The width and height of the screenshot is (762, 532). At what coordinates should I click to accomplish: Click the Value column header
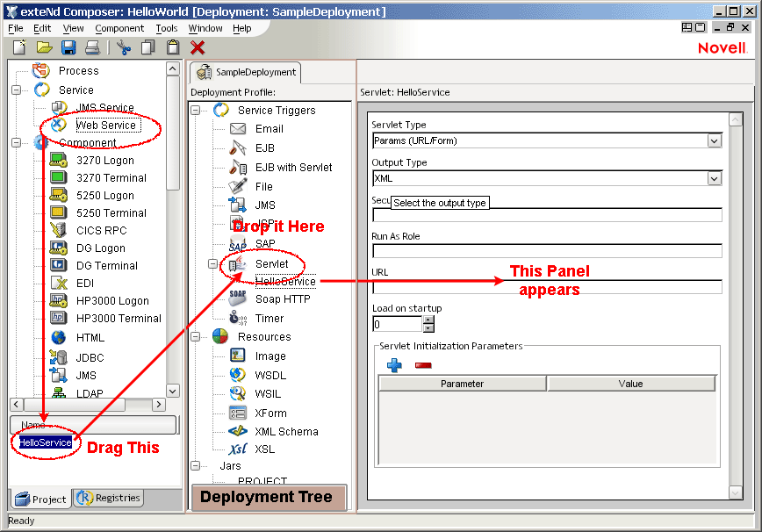(631, 384)
